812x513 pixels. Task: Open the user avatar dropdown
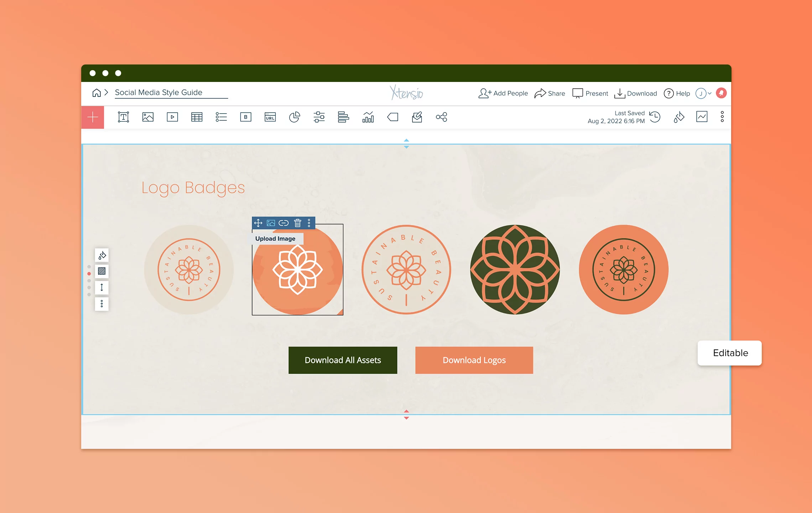tap(703, 93)
